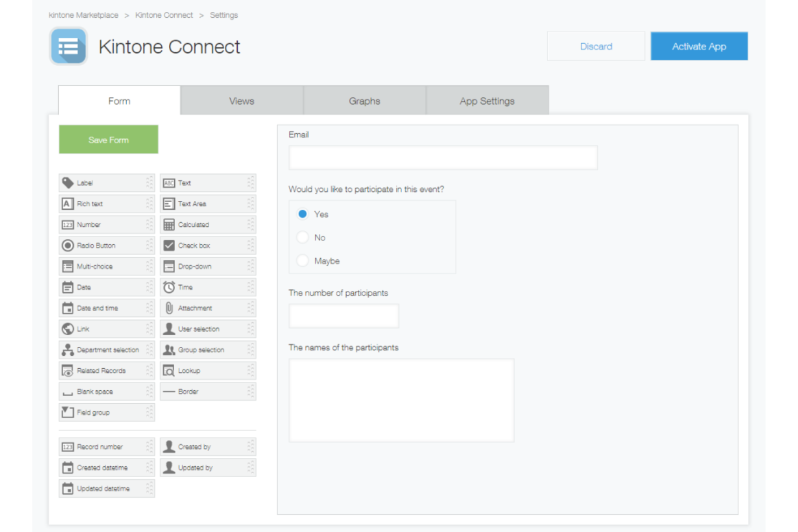The width and height of the screenshot is (798, 532).
Task: Select the Check box field icon
Action: pyautogui.click(x=169, y=245)
